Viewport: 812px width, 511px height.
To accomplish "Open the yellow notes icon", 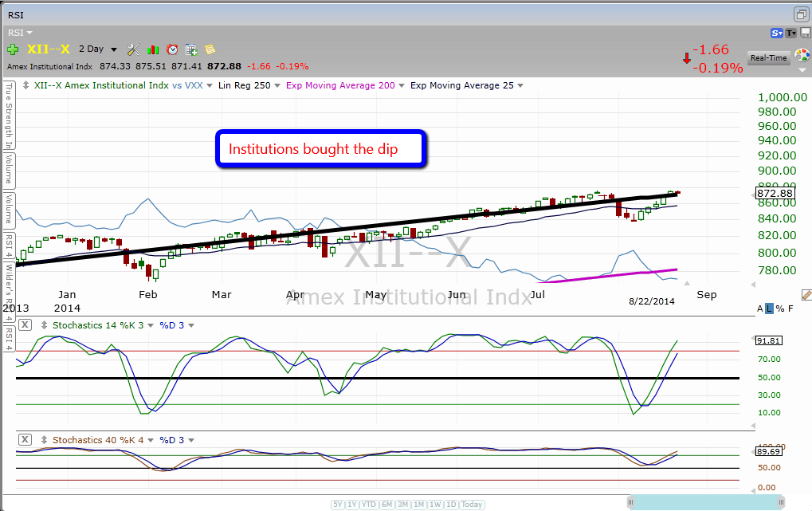I will tap(210, 49).
